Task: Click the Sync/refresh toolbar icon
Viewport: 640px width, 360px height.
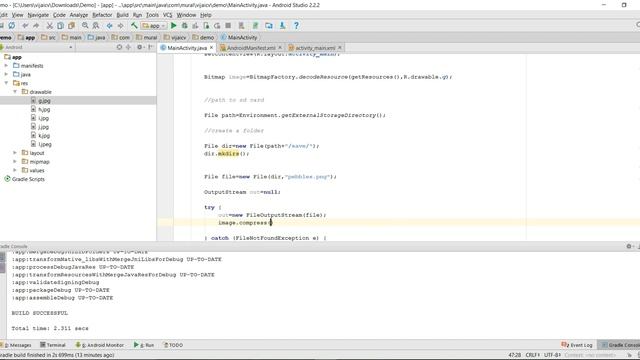Action: coord(12,25)
